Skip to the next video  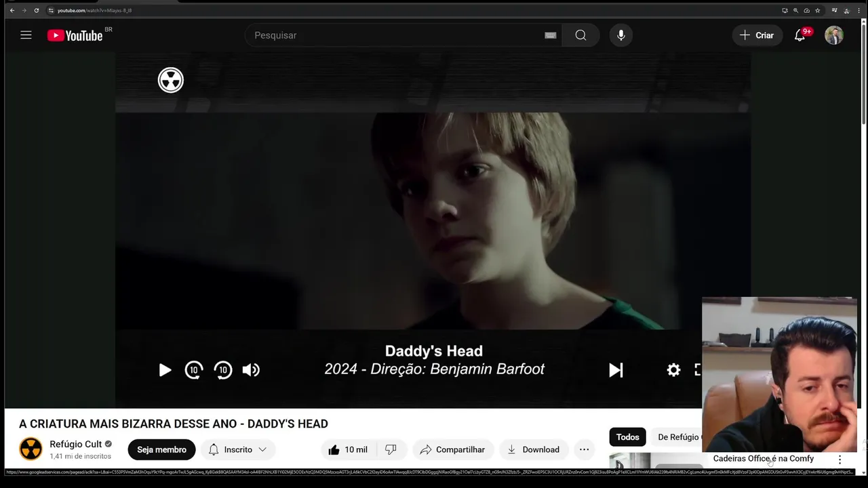pyautogui.click(x=616, y=370)
